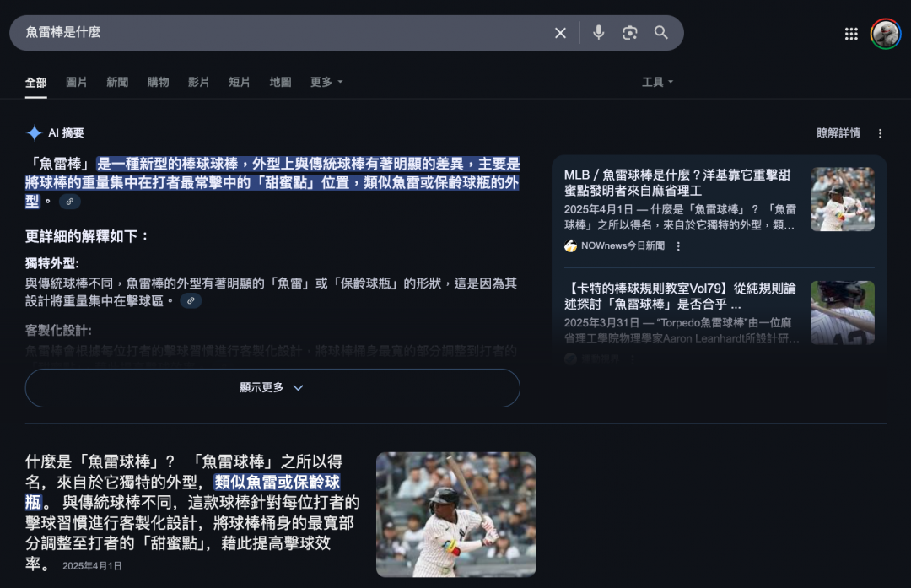Expand the 更多 search category dropdown
This screenshot has width=911, height=588.
(x=326, y=82)
